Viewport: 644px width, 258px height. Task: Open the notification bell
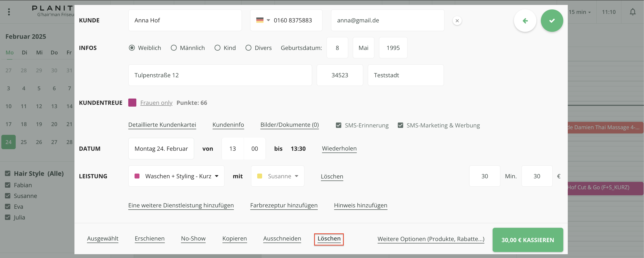(632, 12)
